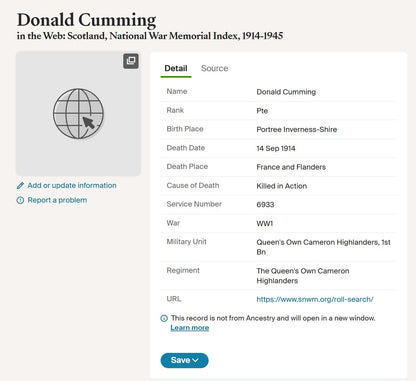The height and width of the screenshot is (381, 416).
Task: Select cause of death Killed in Action
Action: point(282,186)
